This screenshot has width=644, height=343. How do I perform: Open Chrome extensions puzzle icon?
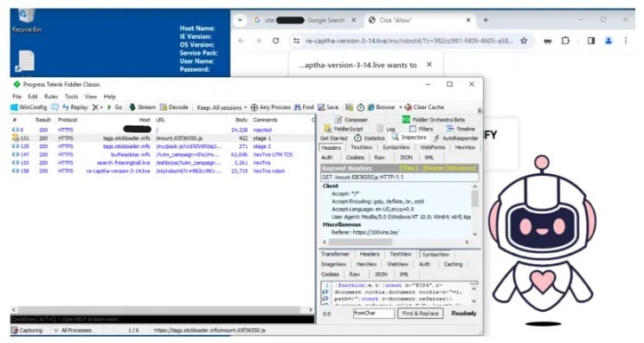[x=565, y=41]
